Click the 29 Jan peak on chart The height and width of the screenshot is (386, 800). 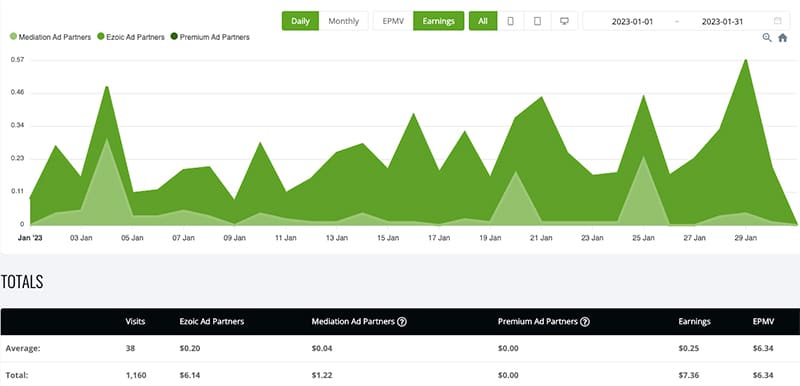point(746,60)
